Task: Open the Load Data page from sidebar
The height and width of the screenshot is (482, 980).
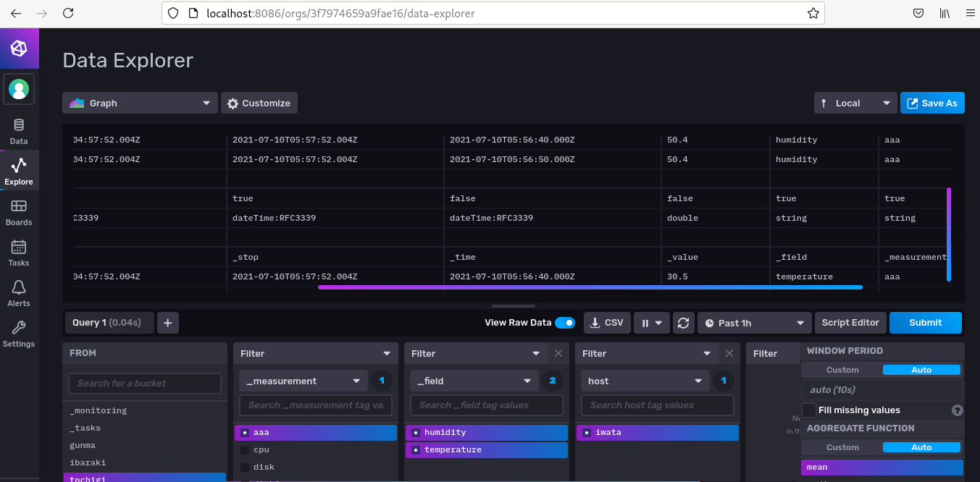Action: pos(19,129)
